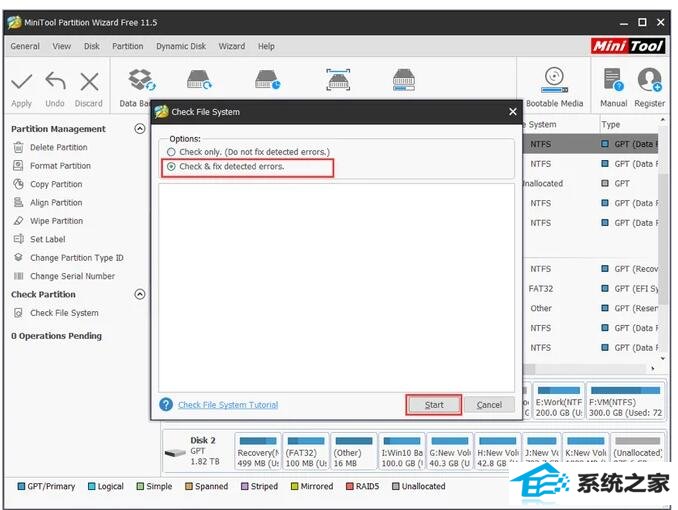Click the GPT/Primary legend swatch
The image size is (678, 510).
[x=21, y=486]
